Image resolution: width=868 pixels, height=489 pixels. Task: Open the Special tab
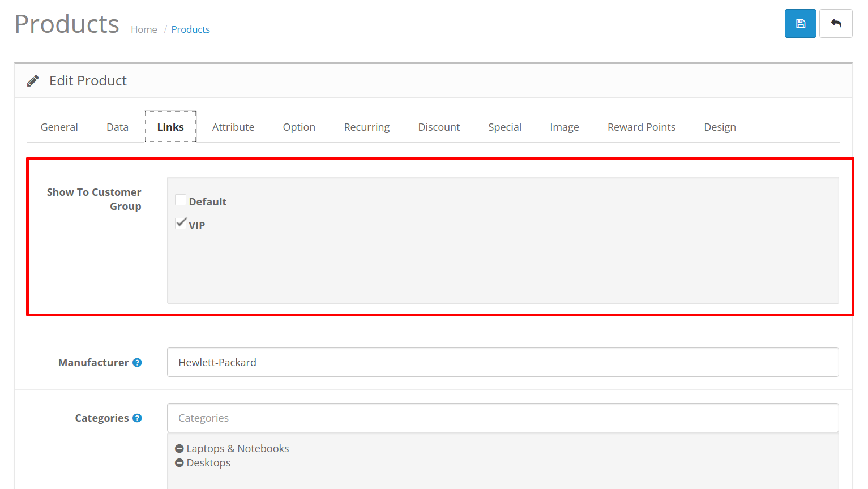click(505, 127)
